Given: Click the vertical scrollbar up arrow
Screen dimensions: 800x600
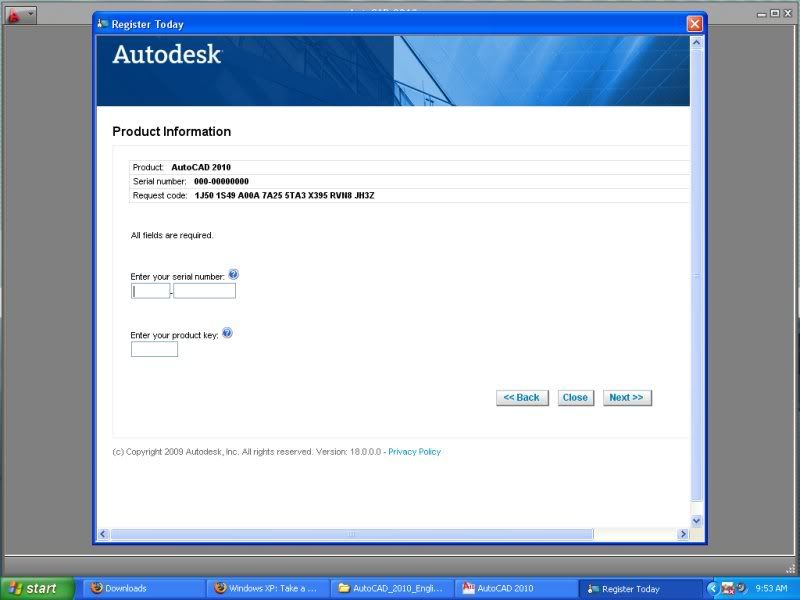Looking at the screenshot, I should (696, 42).
